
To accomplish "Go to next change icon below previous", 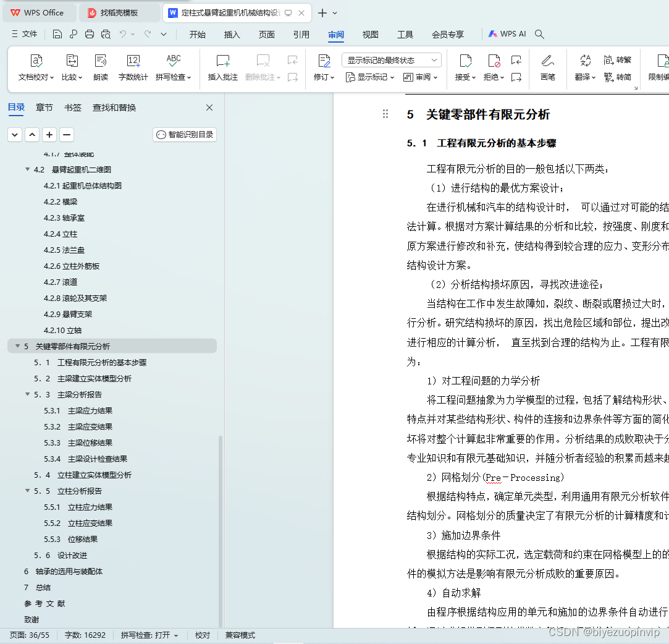I will [x=516, y=77].
